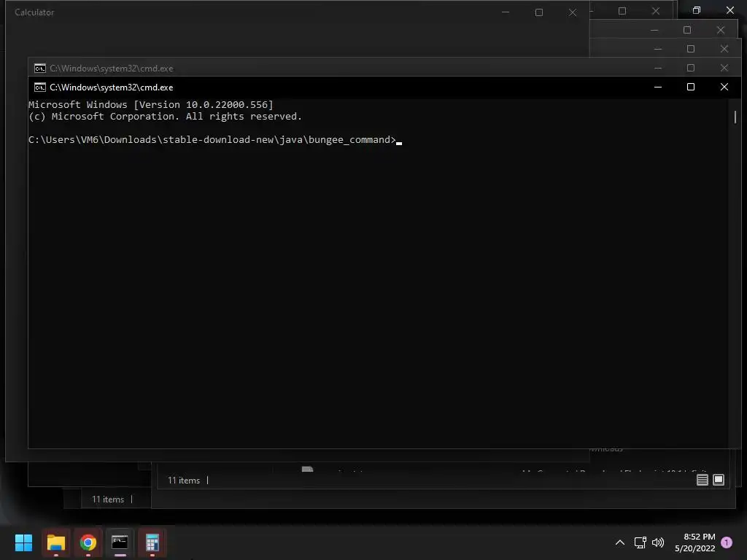Screen dimensions: 747x560
Task: Restore down the rearmost window
Action: pyautogui.click(x=697, y=10)
